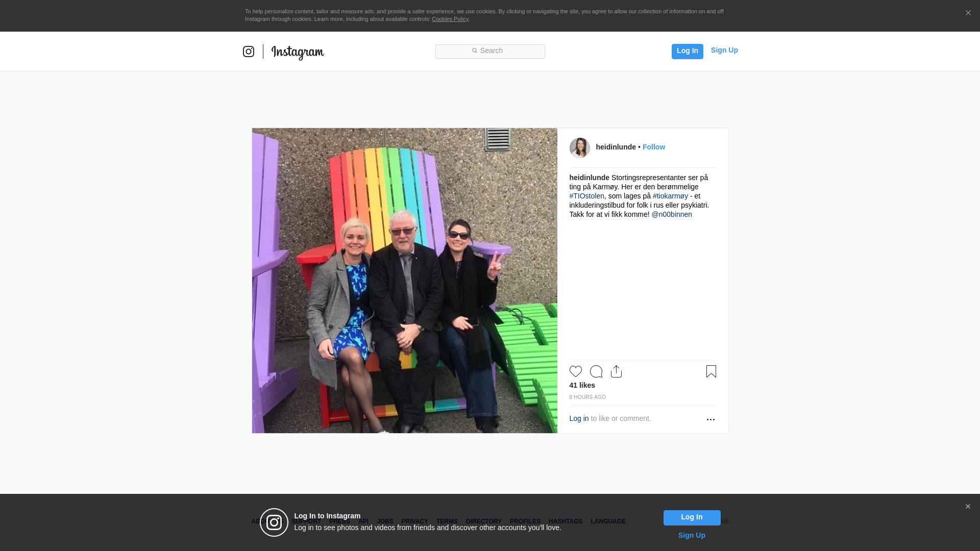Open the rainbow chair post photo
Screen dimensions: 980x551
click(x=404, y=281)
